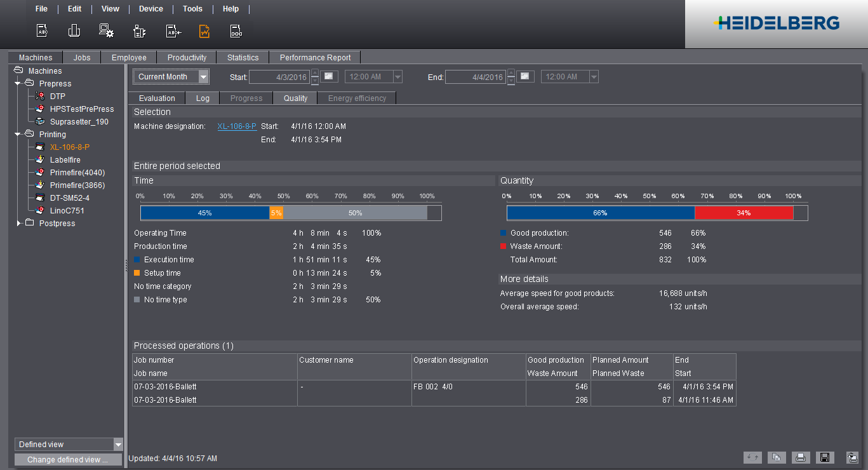Viewport: 868px width, 470px height.
Task: Open system settings via computer-gear toolbar icon
Action: tap(106, 30)
